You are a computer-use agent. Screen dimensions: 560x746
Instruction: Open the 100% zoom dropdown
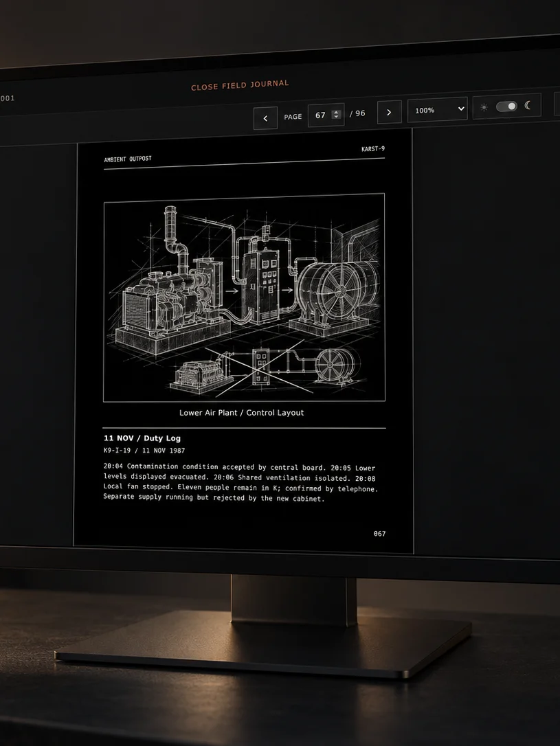coord(437,109)
